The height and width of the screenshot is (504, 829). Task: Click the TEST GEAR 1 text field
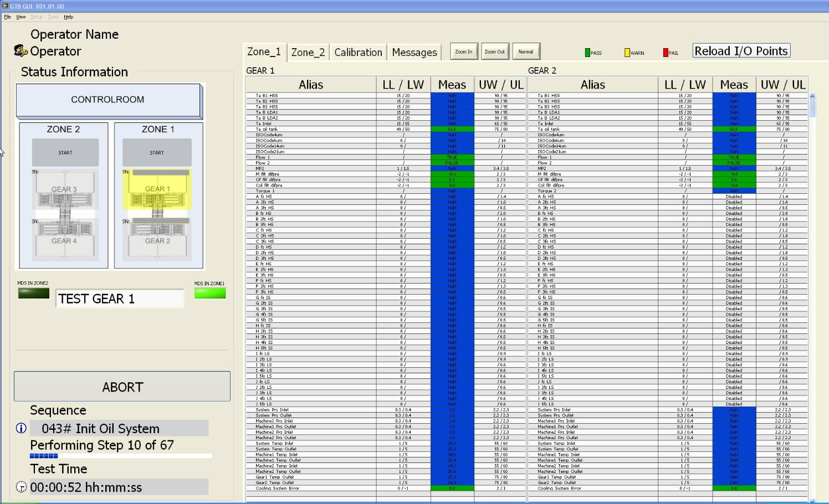point(120,299)
